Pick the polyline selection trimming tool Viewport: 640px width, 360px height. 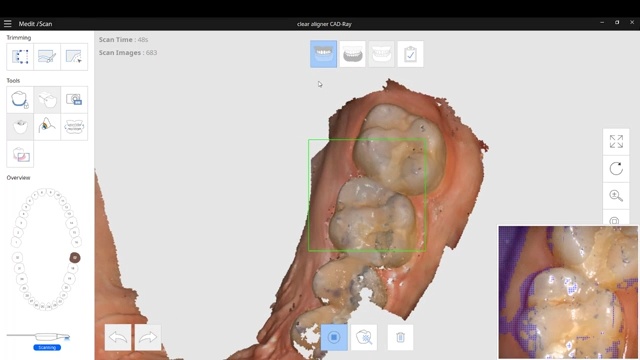[74, 57]
